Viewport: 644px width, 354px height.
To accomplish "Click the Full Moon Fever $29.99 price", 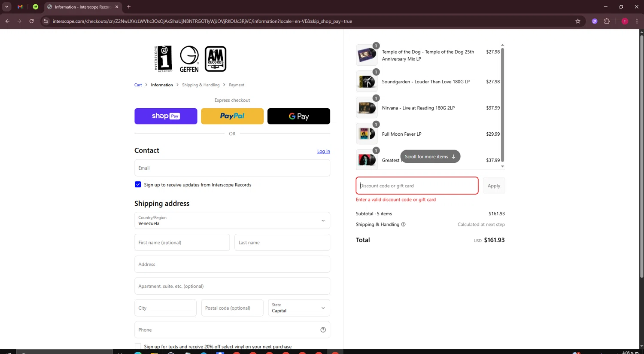I will coord(493,134).
